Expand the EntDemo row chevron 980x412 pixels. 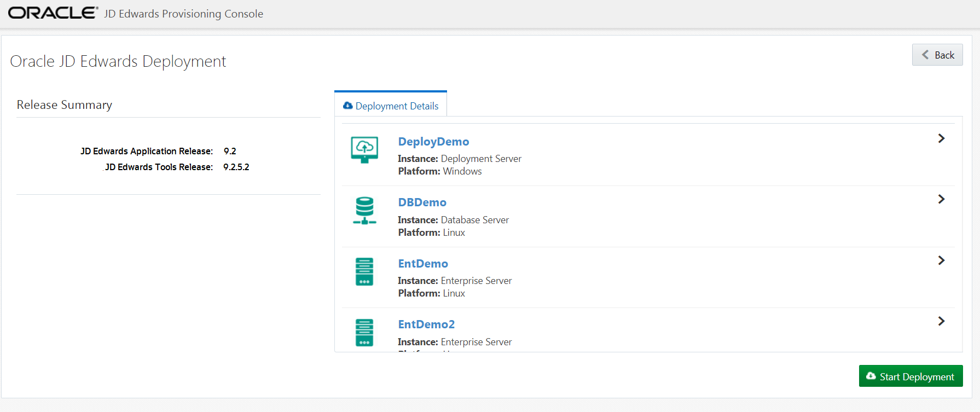(941, 260)
